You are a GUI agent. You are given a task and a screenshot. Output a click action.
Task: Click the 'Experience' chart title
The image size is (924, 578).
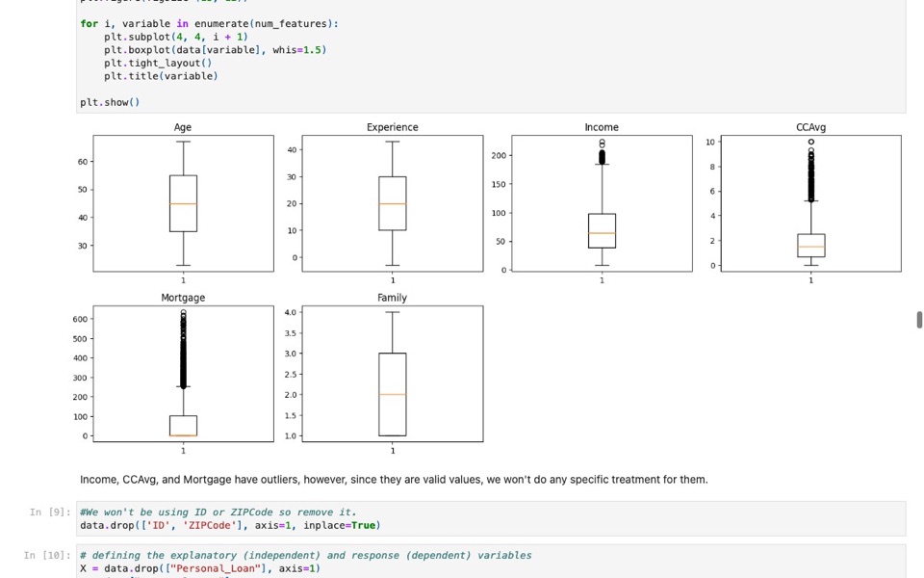coord(393,127)
